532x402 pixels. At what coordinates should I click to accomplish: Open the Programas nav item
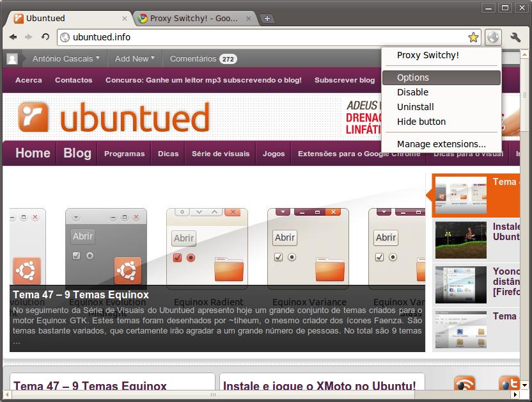(125, 154)
